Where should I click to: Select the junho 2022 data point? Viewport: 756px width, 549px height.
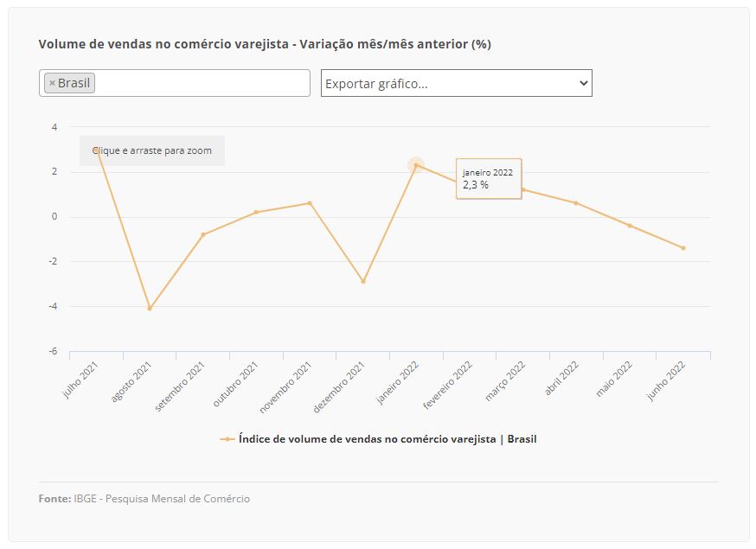point(683,248)
